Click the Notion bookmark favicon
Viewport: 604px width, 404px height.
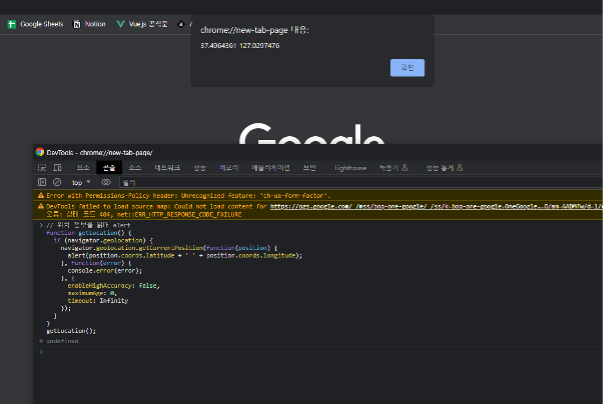point(77,24)
